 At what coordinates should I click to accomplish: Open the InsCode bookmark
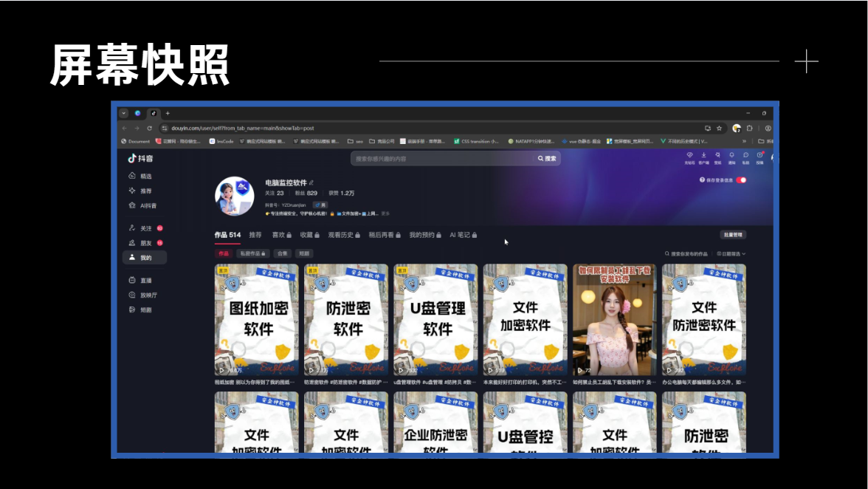coord(221,141)
